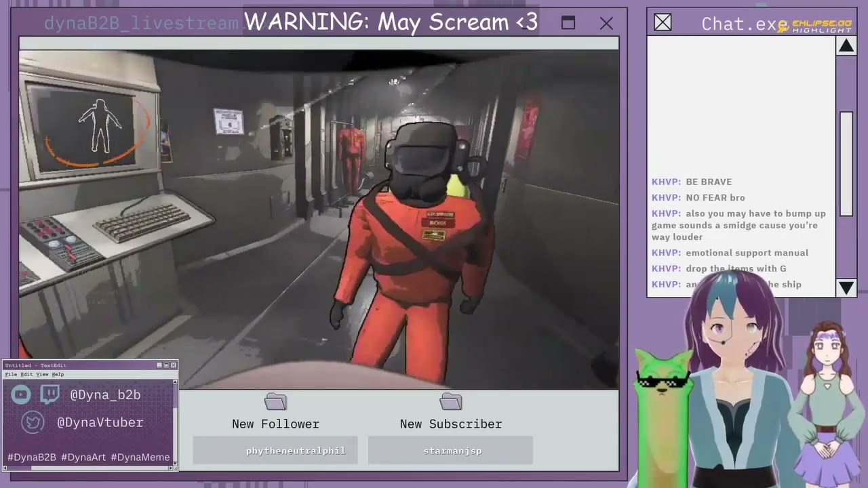Click the #DynaMeme hashtag
This screenshot has width=868, height=488.
click(x=140, y=457)
